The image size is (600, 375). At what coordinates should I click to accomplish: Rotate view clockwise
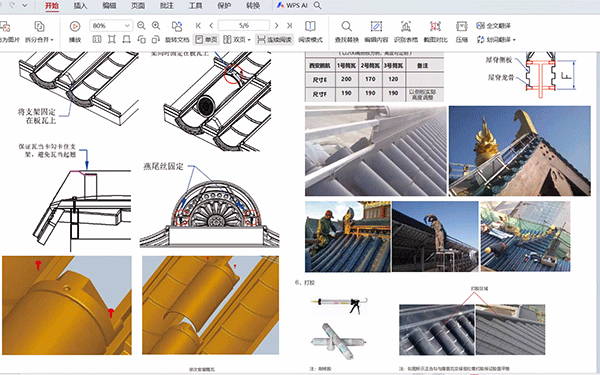tap(156, 39)
